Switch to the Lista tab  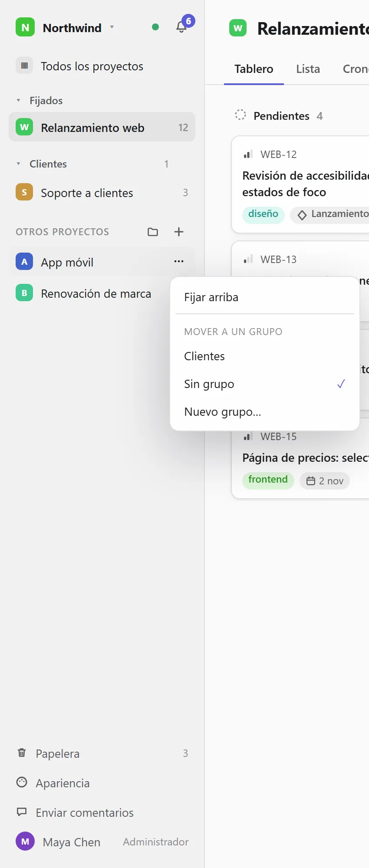point(308,69)
